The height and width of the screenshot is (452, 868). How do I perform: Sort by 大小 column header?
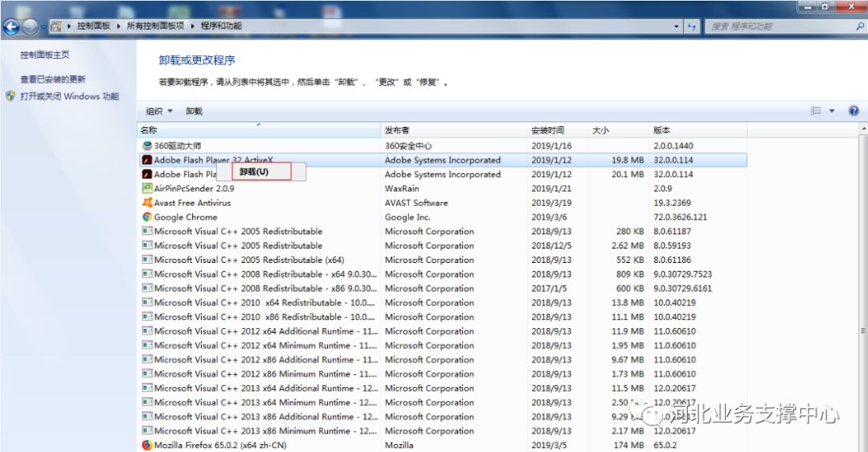618,130
